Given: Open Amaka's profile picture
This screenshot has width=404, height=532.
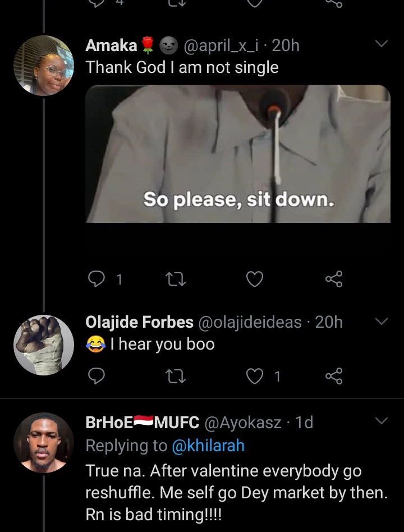Looking at the screenshot, I should click(x=44, y=66).
